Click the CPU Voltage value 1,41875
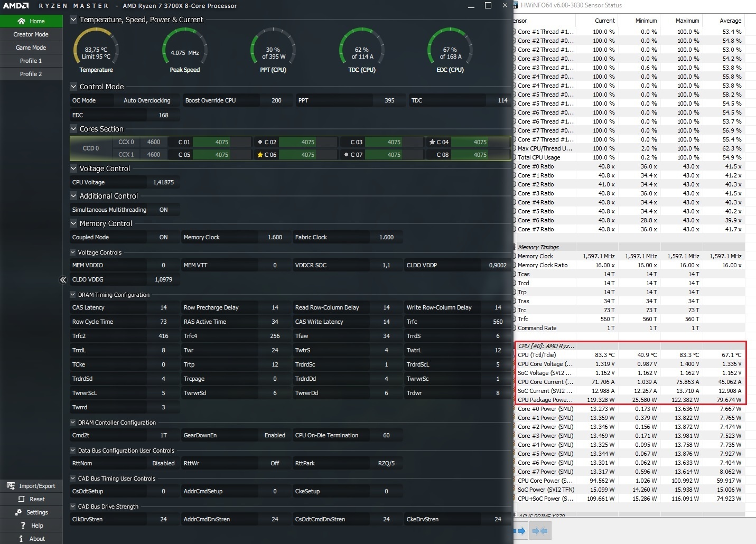This screenshot has height=544, width=756. click(x=163, y=182)
